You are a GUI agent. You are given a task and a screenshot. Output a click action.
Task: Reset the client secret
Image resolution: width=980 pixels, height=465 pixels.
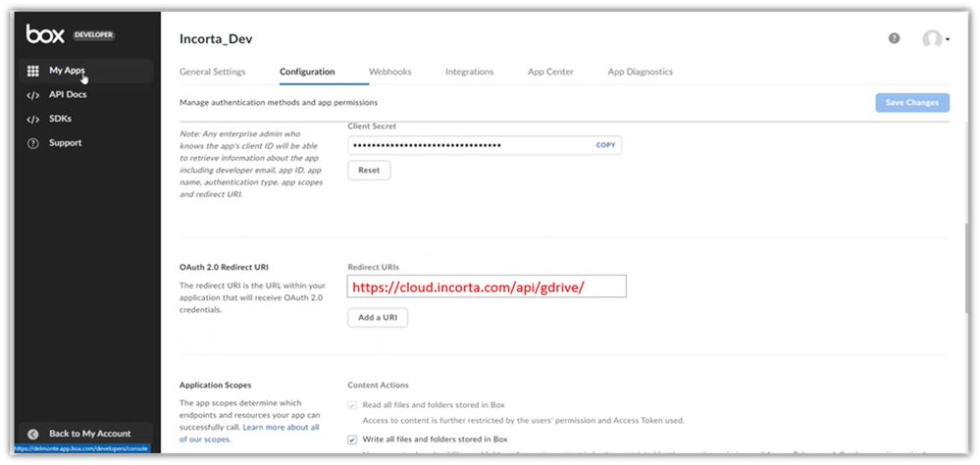(369, 170)
